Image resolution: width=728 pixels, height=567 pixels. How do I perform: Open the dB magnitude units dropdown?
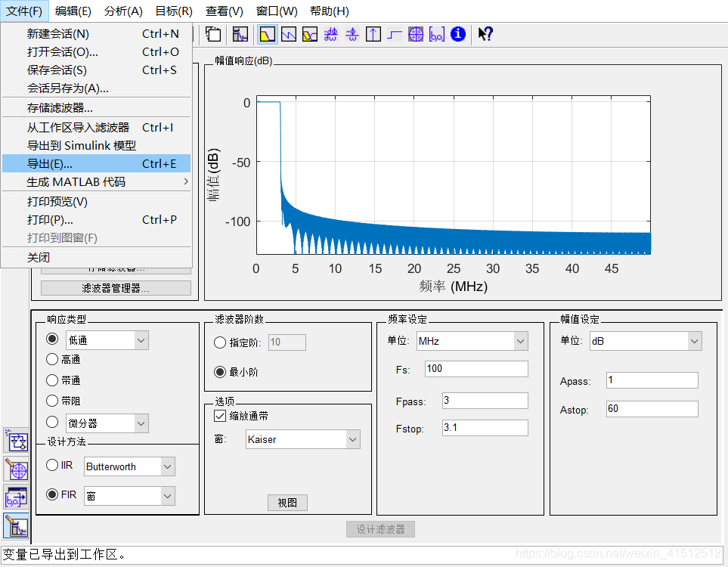646,341
